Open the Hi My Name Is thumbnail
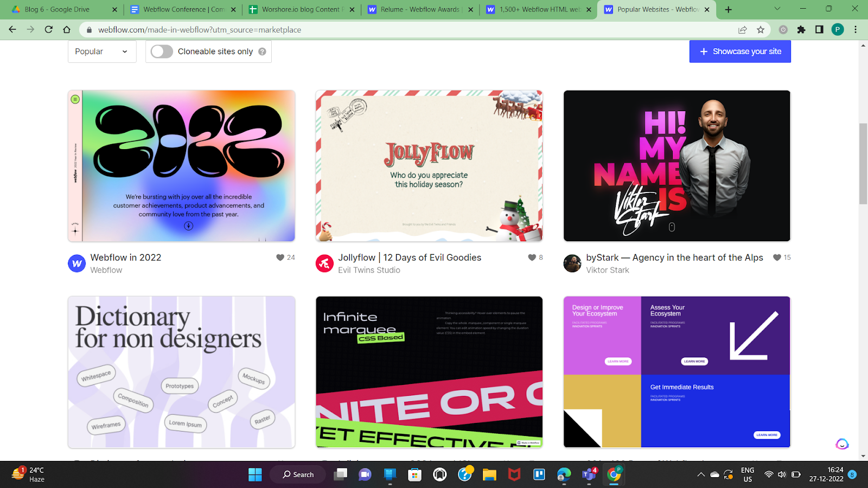The height and width of the screenshot is (488, 868). click(x=677, y=166)
